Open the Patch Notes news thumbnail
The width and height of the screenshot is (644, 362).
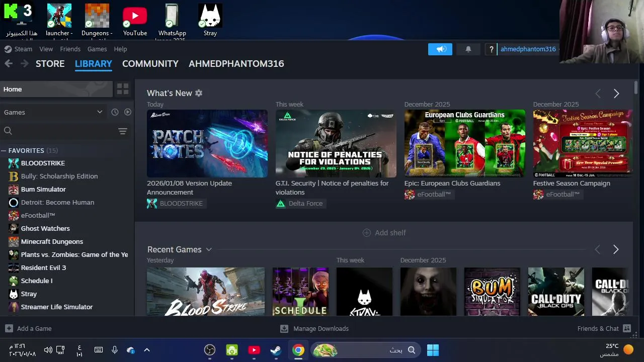207,143
